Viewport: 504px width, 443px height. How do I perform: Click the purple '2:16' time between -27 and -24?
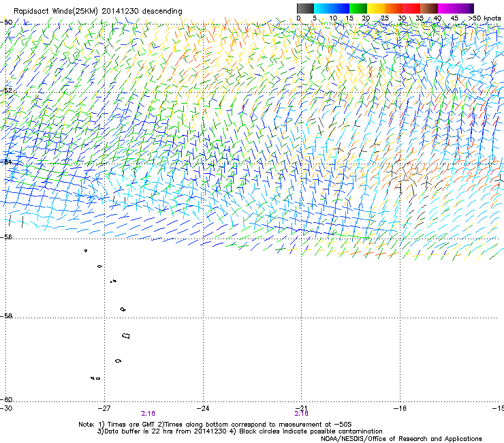pos(148,414)
